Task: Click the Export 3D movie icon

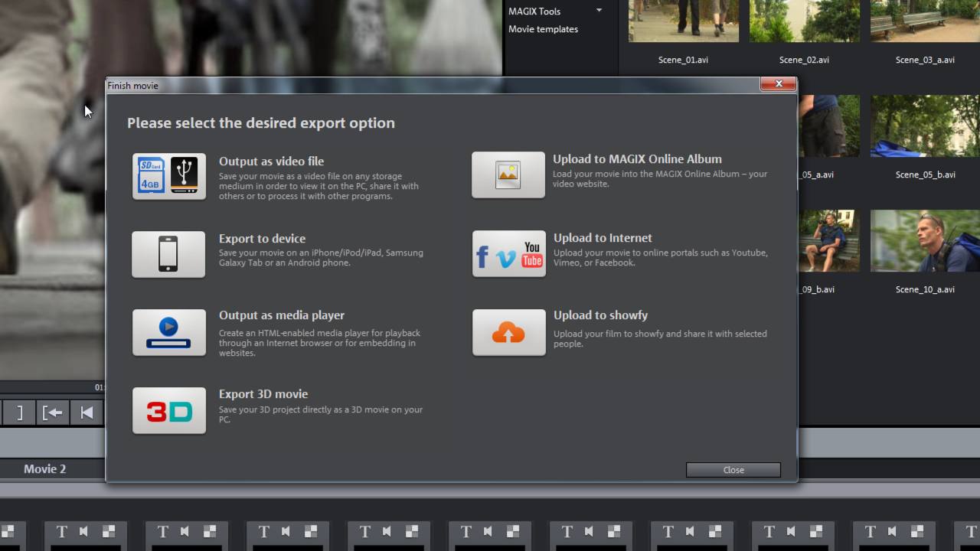Action: 169,411
